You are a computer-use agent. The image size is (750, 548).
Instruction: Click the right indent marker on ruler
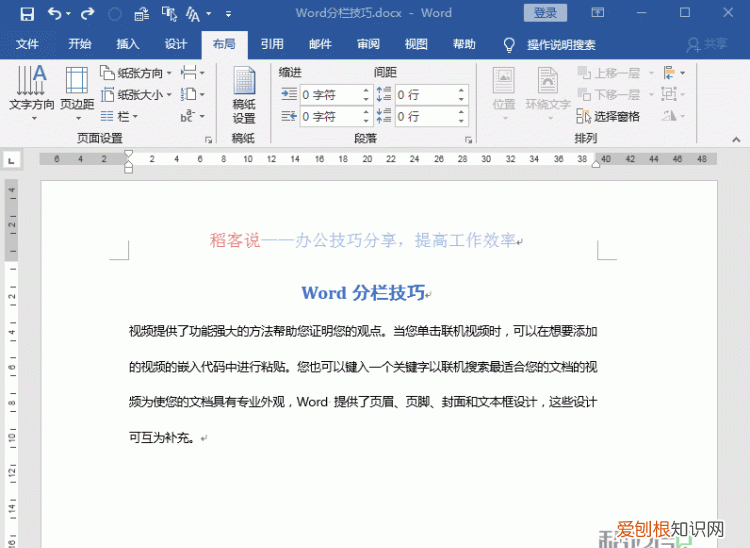[x=596, y=164]
